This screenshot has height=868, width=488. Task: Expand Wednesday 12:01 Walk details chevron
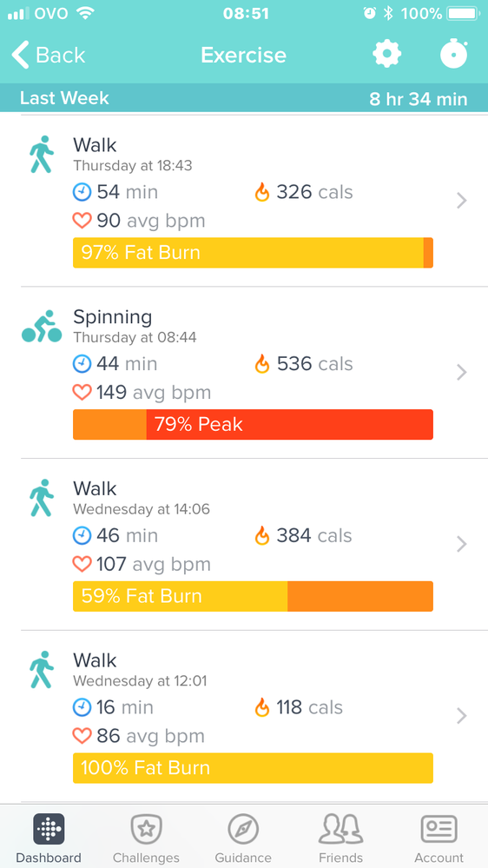point(462,716)
